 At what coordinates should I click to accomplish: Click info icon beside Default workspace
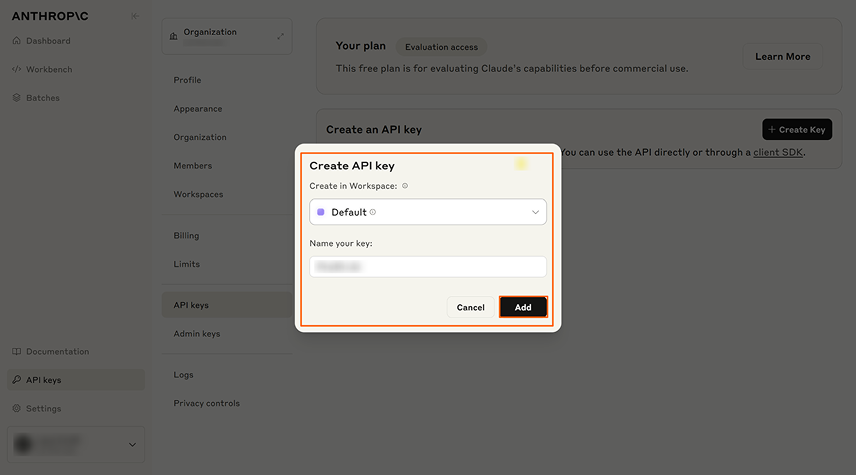[x=373, y=212]
